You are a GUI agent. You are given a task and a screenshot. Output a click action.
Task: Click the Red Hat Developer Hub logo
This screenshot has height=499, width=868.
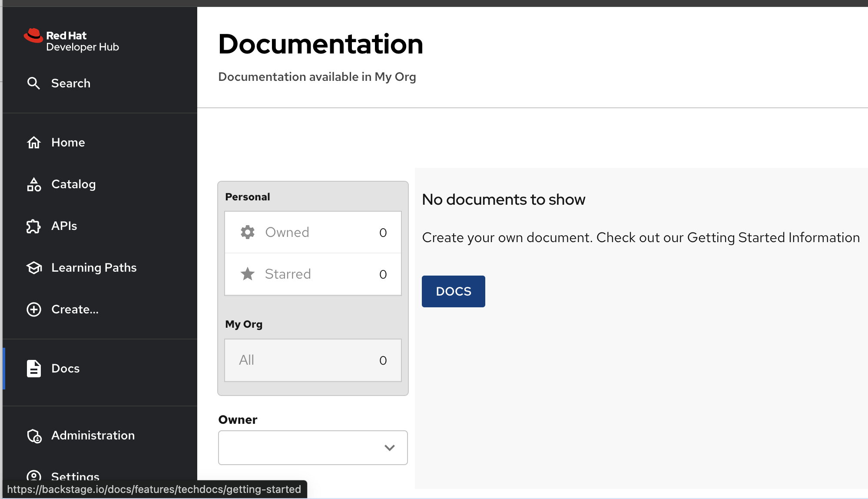pos(71,40)
